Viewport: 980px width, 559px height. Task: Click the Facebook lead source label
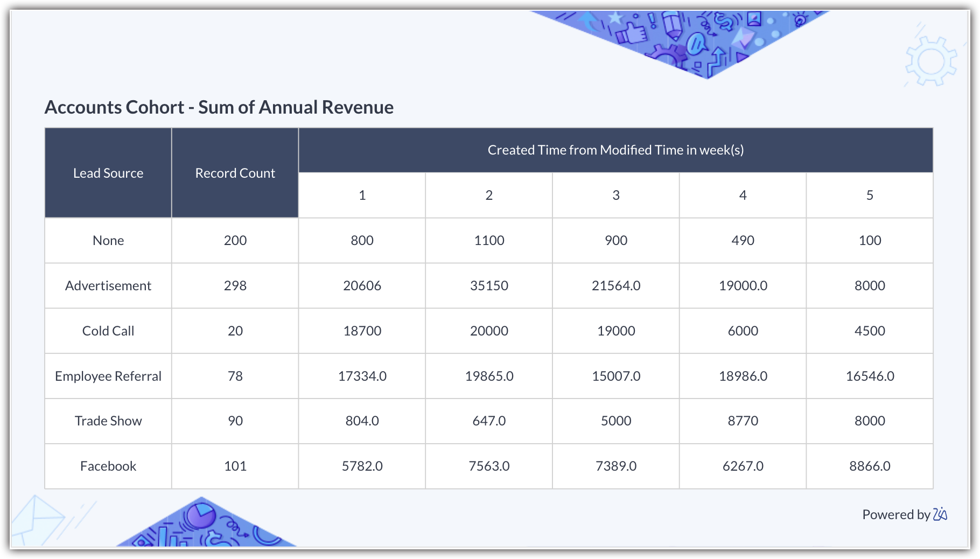pyautogui.click(x=108, y=466)
